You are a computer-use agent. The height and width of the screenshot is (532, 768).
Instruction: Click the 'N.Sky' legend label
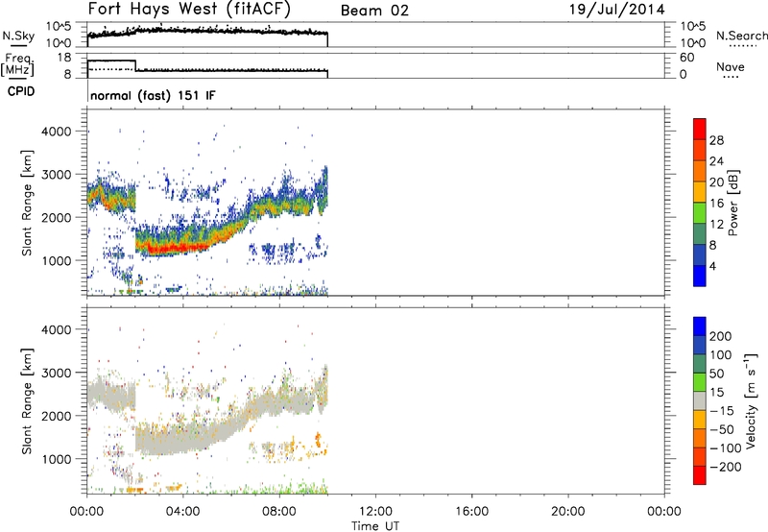(x=18, y=36)
